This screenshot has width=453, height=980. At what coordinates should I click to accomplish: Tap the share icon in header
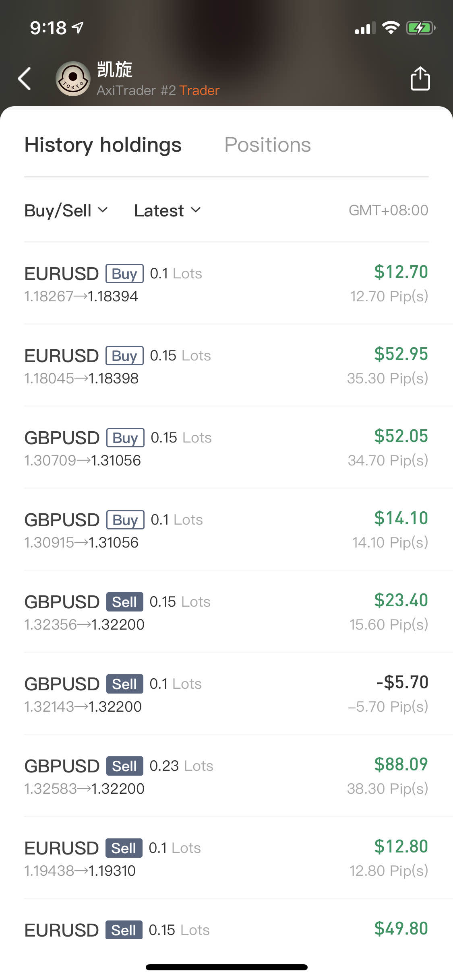coord(420,78)
